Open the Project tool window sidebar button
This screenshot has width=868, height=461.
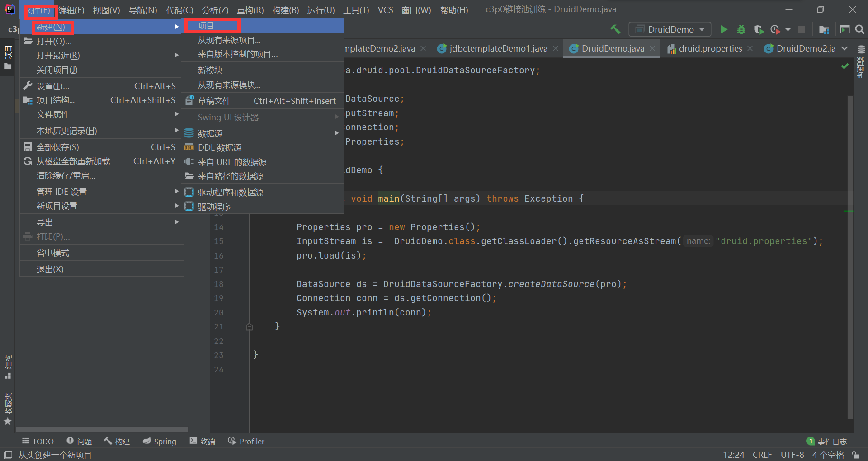(x=8, y=57)
